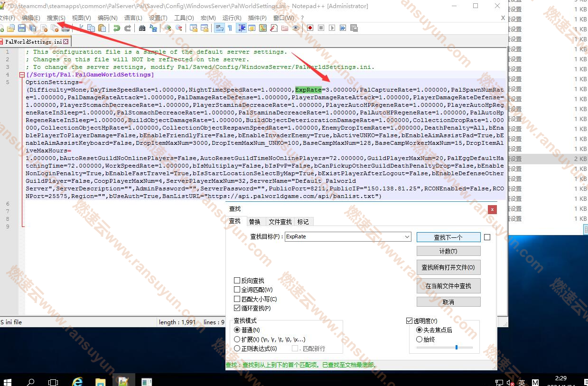Screen dimensions: 588x386
Task: Click the Stop Recording macro icon
Action: 321,28
